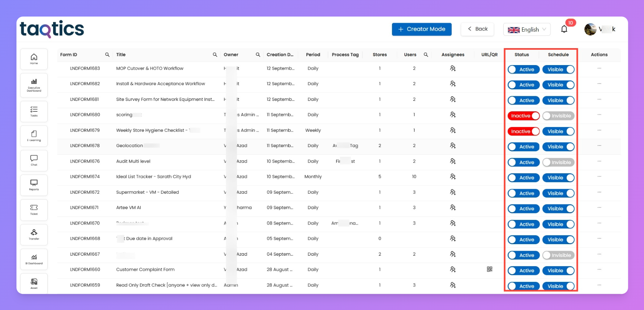Viewport: 644px width, 310px height.
Task: Open QR code icon for Customer Complaint Form
Action: click(x=489, y=269)
